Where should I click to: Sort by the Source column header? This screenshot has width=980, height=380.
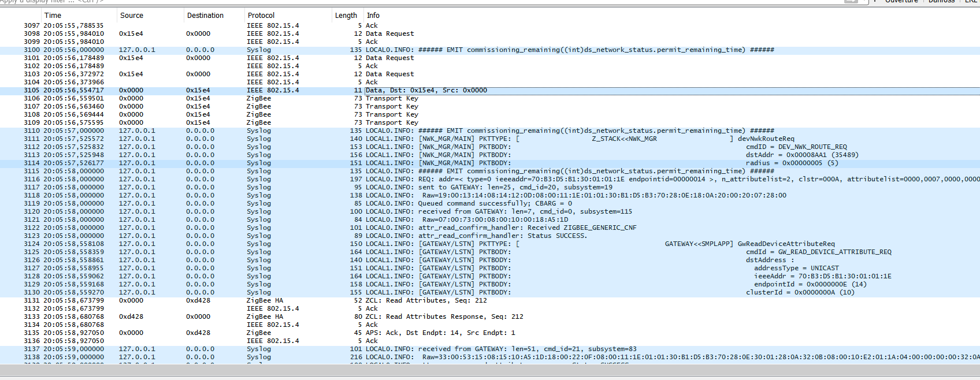pyautogui.click(x=150, y=16)
